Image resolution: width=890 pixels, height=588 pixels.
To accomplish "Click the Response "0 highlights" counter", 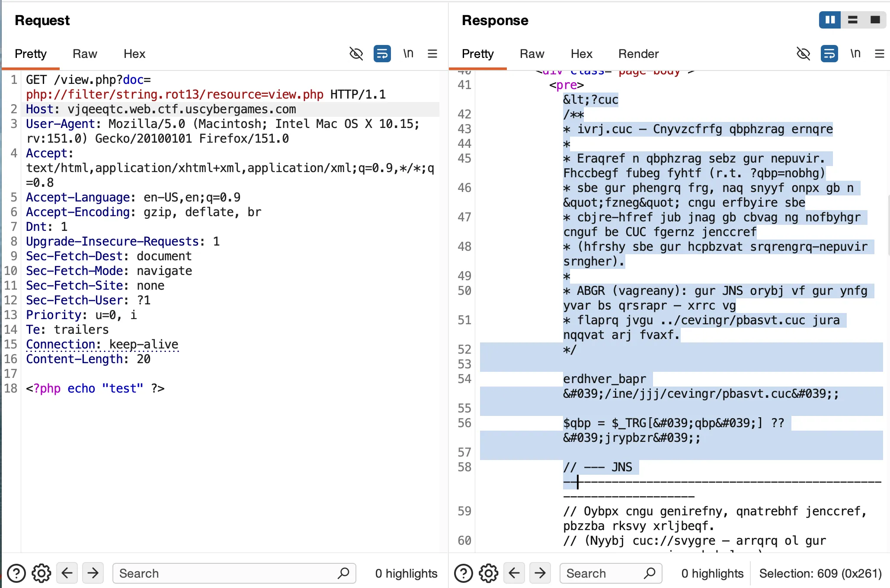I will click(713, 573).
